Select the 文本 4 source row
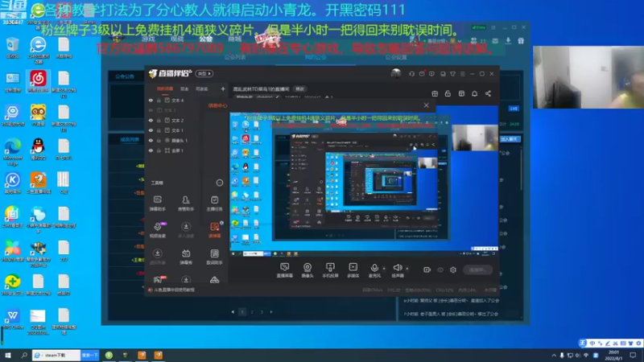The image size is (644, 362). [187, 100]
